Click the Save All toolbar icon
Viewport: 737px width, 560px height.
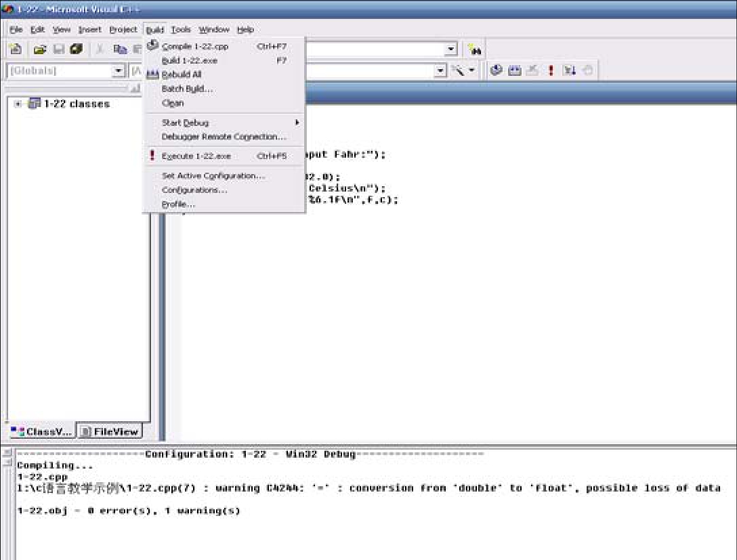pos(76,49)
